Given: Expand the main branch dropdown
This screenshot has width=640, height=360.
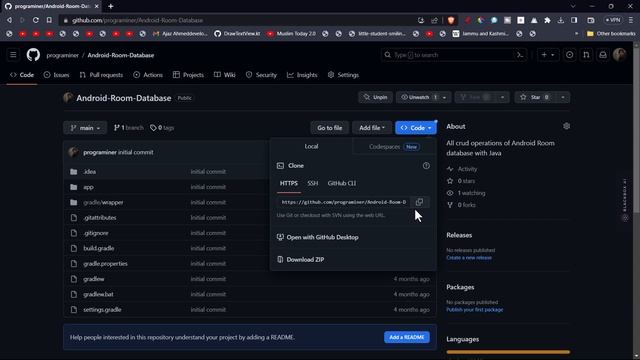Looking at the screenshot, I should pyautogui.click(x=85, y=128).
